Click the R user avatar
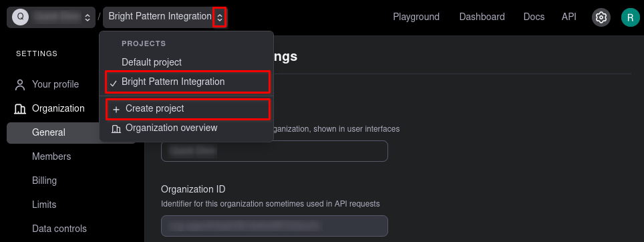Screen dimensions: 644x242 pos(630,17)
